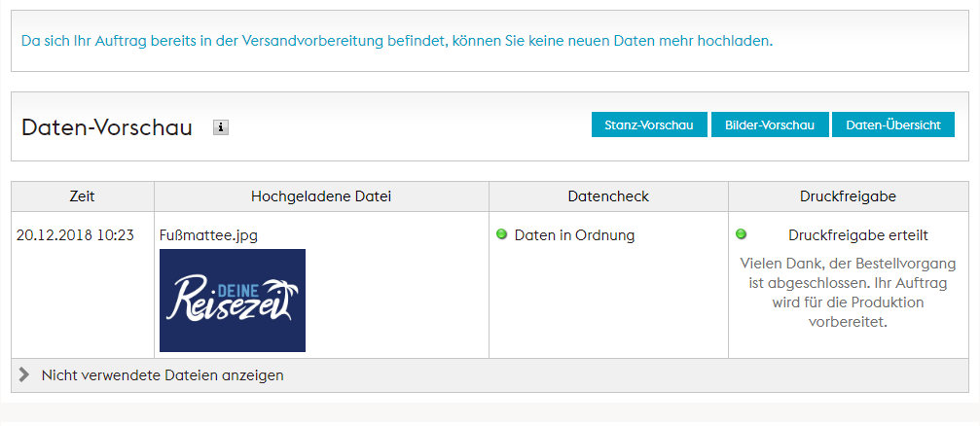Open the Reisezeit logo thumbnail
The width and height of the screenshot is (980, 426).
point(233,300)
